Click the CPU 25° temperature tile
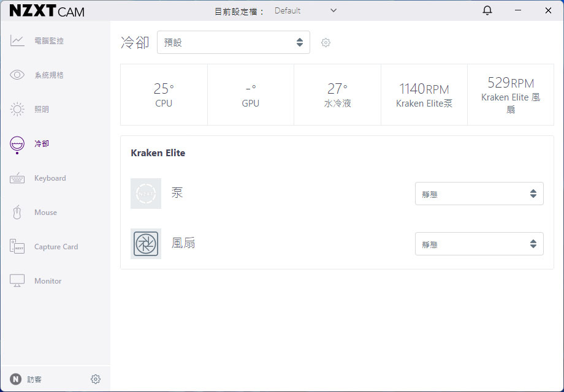 (164, 94)
